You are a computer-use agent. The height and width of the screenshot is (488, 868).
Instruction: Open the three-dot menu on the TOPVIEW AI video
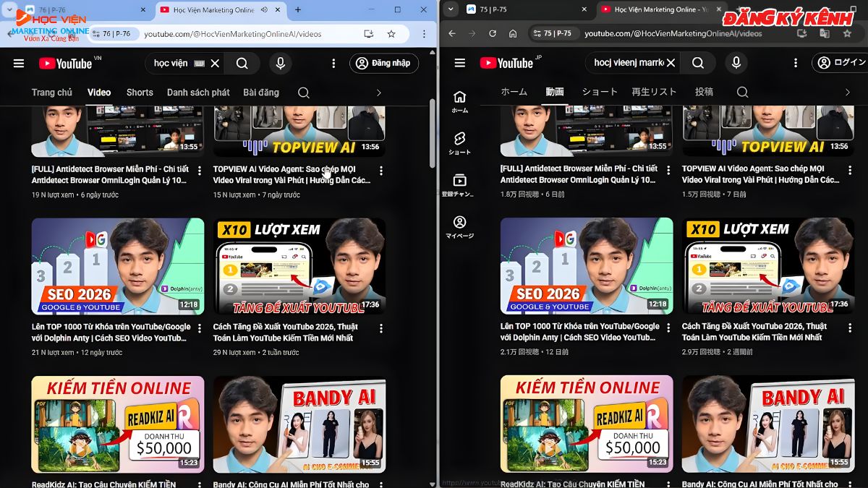tap(381, 171)
